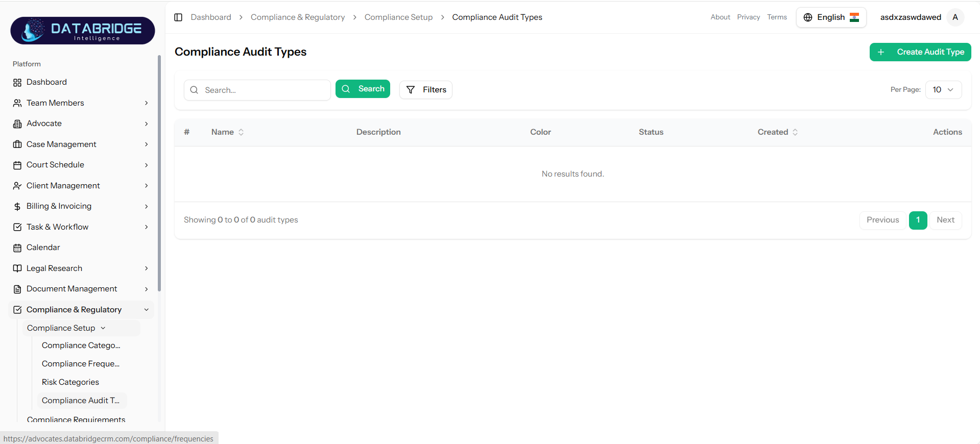Open the Privacy link
This screenshot has height=444, width=980.
(748, 17)
